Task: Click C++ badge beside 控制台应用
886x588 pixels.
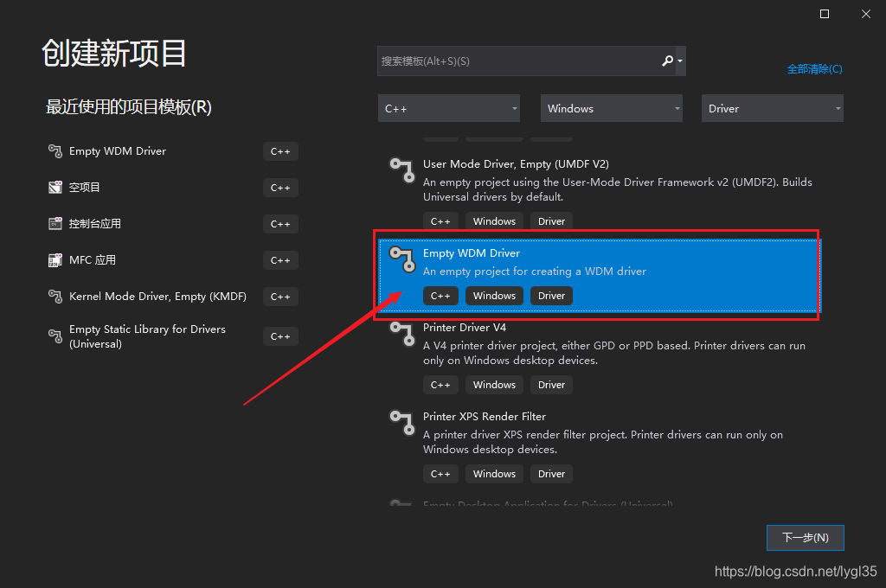Action: pyautogui.click(x=280, y=224)
